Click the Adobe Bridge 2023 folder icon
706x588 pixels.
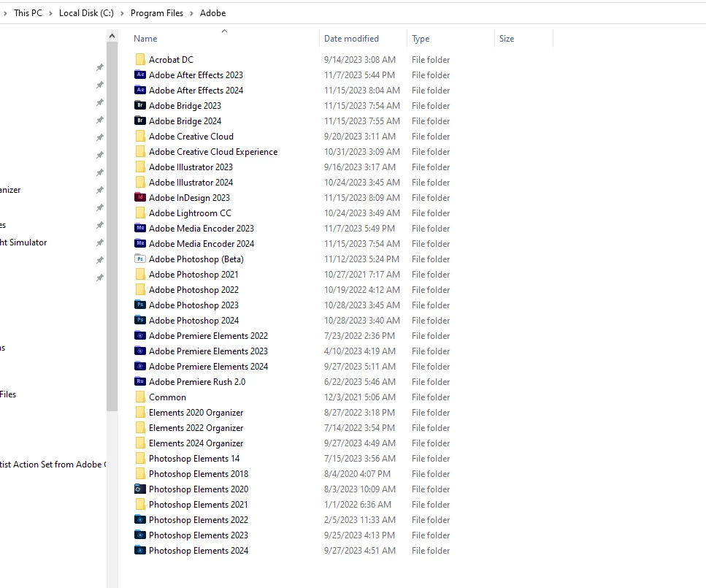point(140,105)
